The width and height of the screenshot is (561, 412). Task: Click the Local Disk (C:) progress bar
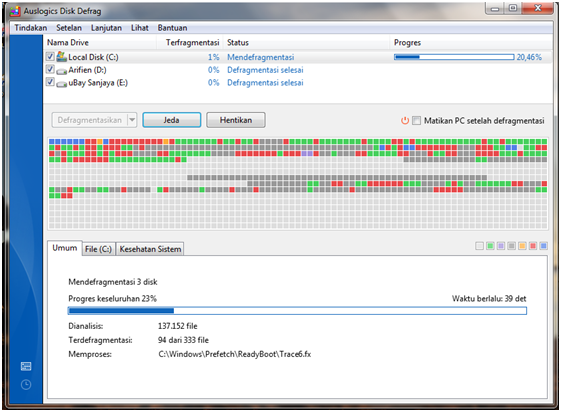pos(454,57)
